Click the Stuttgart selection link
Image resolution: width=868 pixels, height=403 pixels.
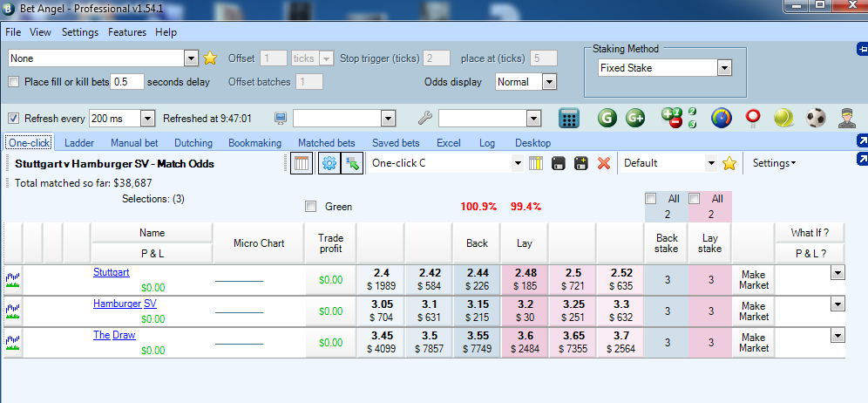click(x=112, y=272)
